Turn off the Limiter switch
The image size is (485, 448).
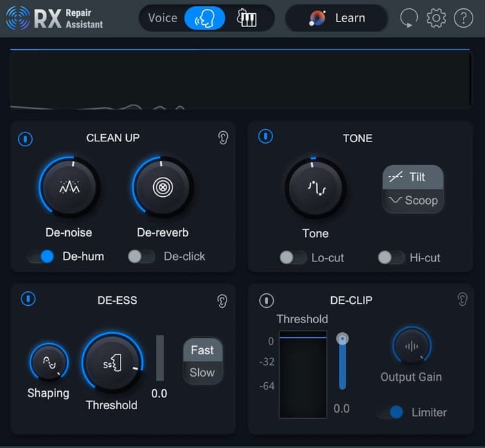point(390,413)
